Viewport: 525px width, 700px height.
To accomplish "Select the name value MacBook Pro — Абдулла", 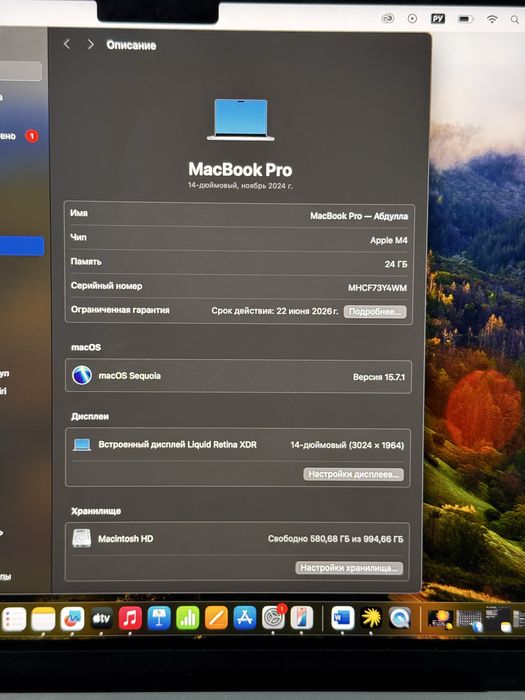I will point(359,216).
